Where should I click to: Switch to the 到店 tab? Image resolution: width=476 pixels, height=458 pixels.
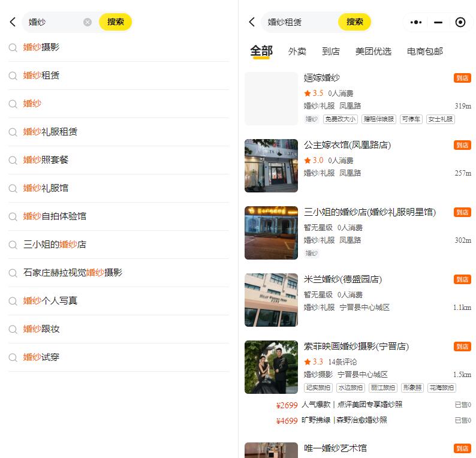click(x=331, y=52)
